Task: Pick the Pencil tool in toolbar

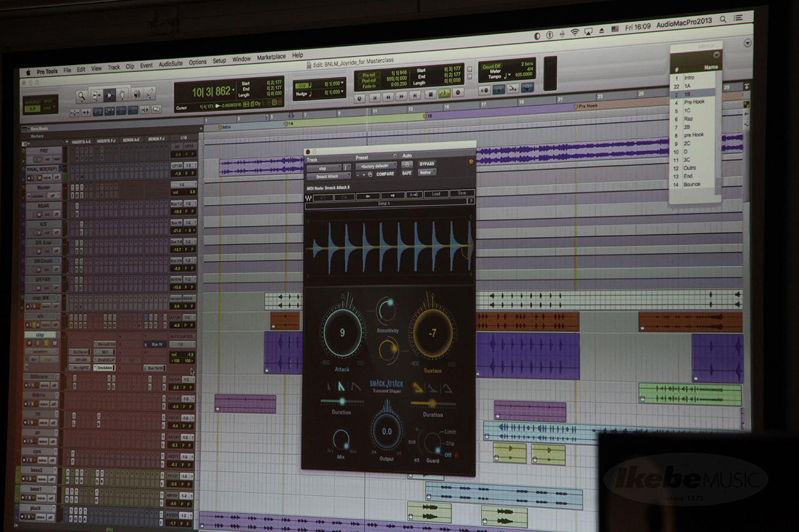Action: click(150, 94)
